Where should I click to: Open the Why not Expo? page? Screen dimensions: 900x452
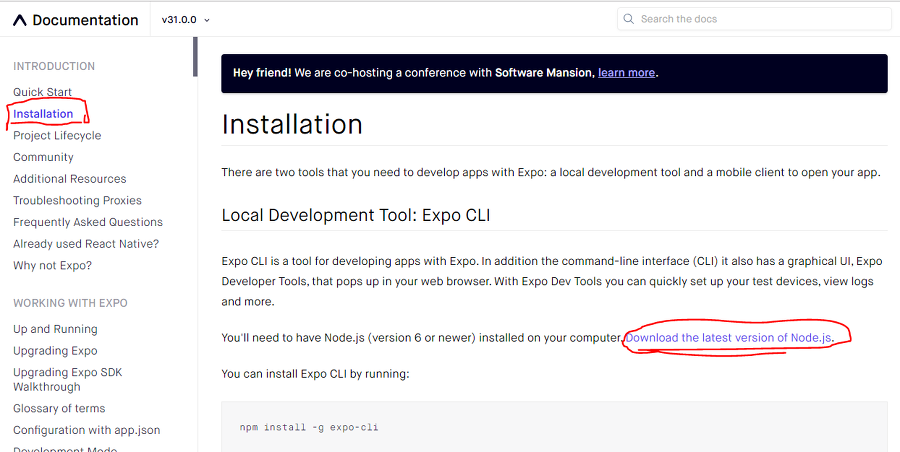(52, 266)
